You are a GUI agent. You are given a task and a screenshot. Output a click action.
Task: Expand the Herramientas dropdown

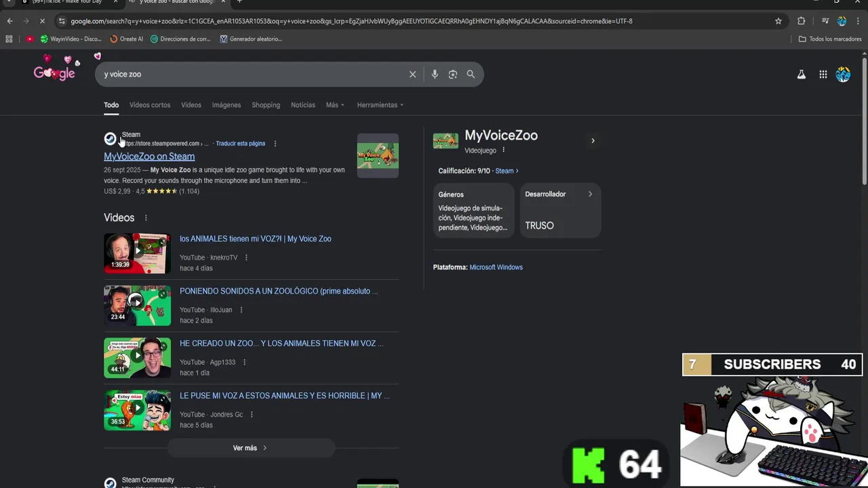(380, 105)
